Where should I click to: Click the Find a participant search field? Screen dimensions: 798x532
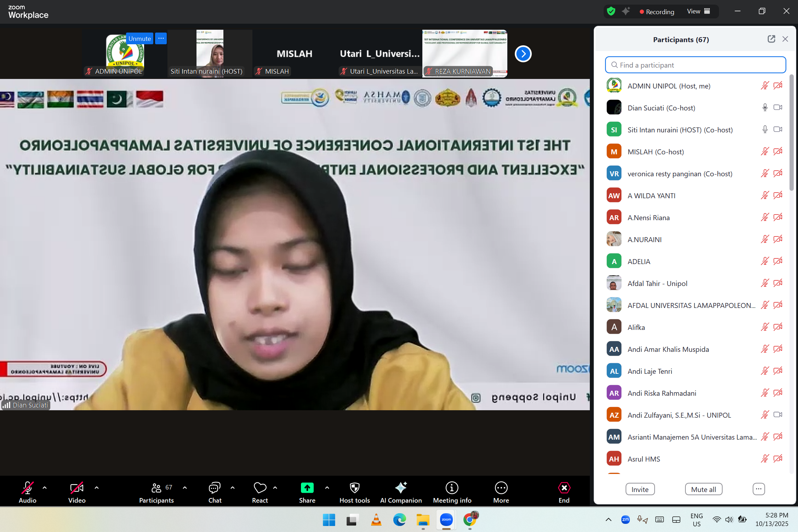(x=695, y=65)
